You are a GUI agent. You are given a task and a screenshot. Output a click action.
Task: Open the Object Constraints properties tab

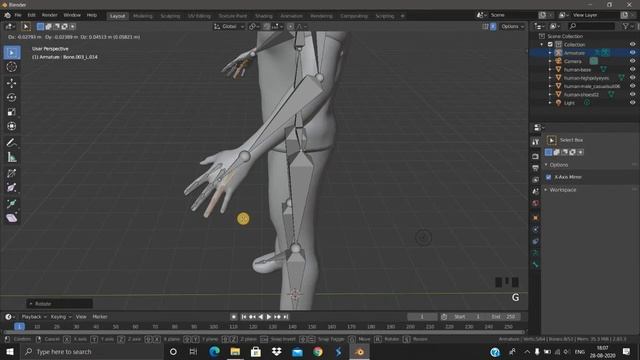pos(536,241)
